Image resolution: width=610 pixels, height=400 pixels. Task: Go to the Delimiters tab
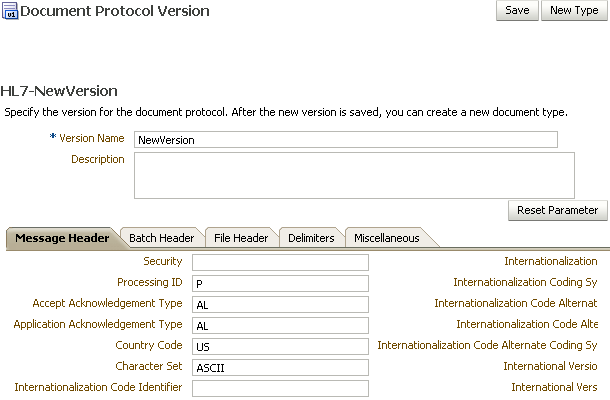pyautogui.click(x=311, y=238)
